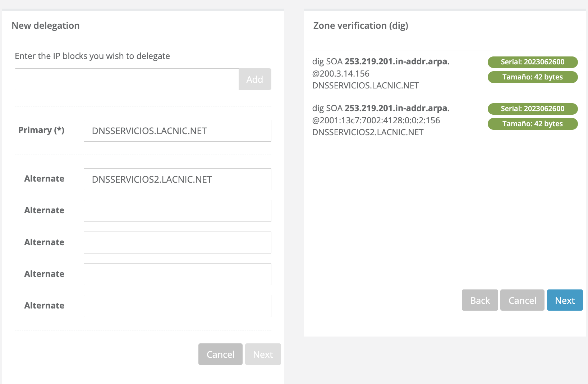The width and height of the screenshot is (588, 384).
Task: Proceed with blue Next button
Action: pos(565,300)
